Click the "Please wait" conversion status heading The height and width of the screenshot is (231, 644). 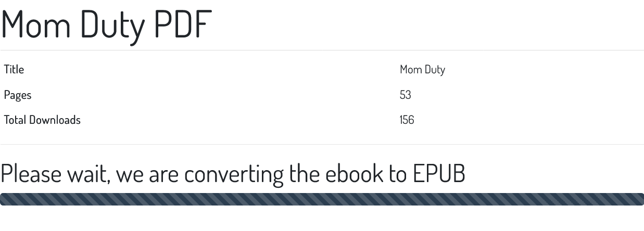pyautogui.click(x=233, y=173)
